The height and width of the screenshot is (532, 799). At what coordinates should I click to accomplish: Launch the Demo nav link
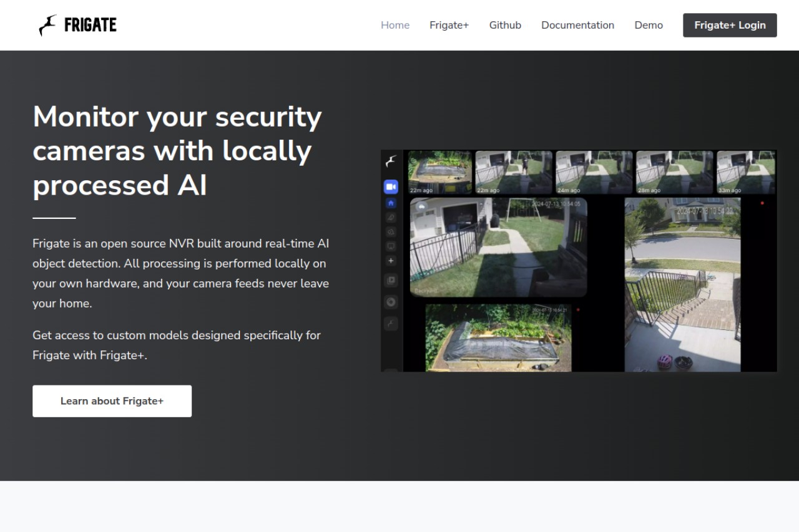[x=649, y=25]
